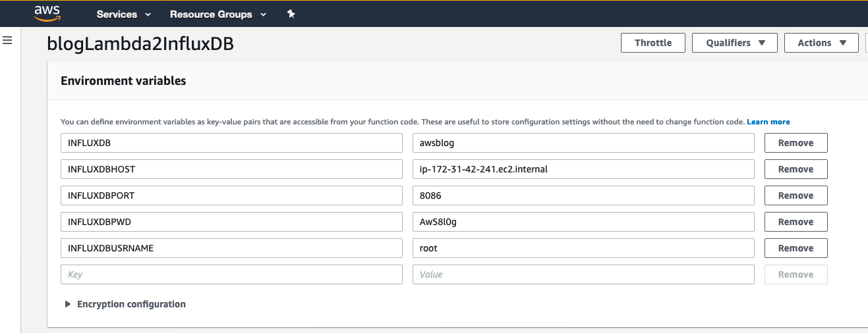868x333 pixels.
Task: Expand the Encryption configuration section
Action: pos(125,304)
